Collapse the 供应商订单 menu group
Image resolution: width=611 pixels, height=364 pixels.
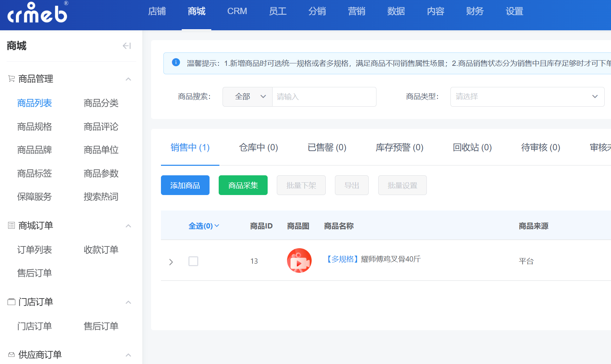tap(129, 355)
